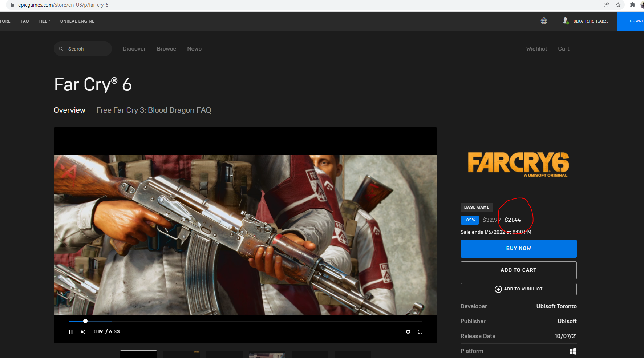The width and height of the screenshot is (644, 358).
Task: Open video settings gear icon
Action: [x=408, y=332]
